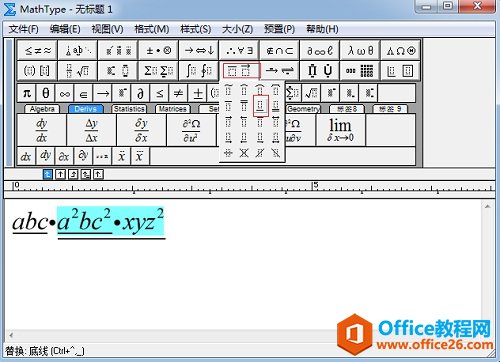Open the products and set theory templates palette
Viewport: 500px width, 362px height.
click(320, 70)
